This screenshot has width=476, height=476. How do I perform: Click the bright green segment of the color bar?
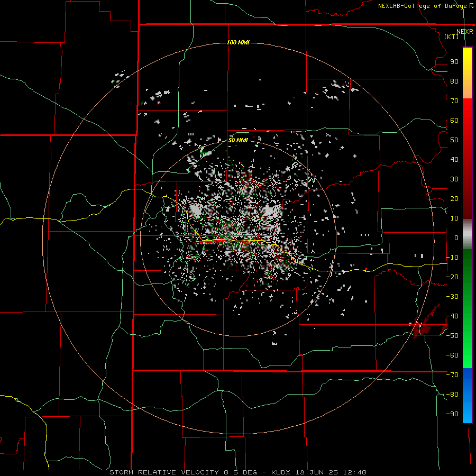(x=467, y=349)
